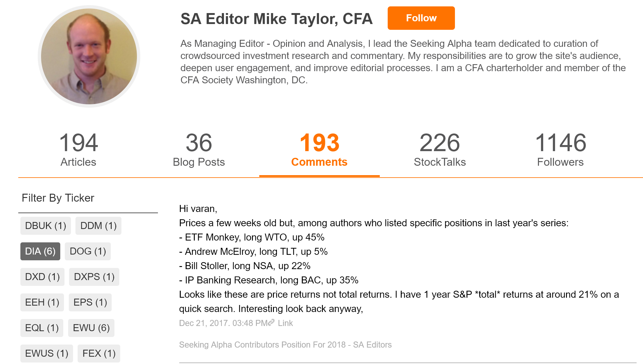Image resolution: width=643 pixels, height=364 pixels.
Task: Apply the DOG ticker filter
Action: [88, 251]
